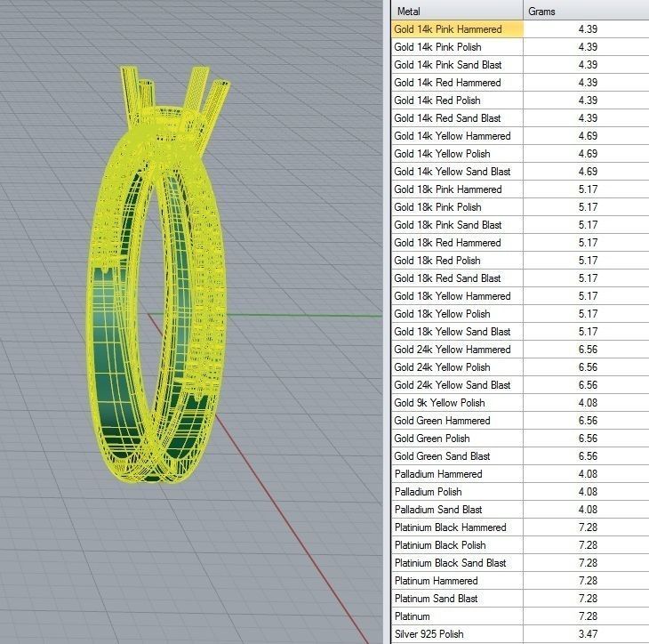Sort by the Grams column header
The image size is (649, 644).
pyautogui.click(x=586, y=11)
